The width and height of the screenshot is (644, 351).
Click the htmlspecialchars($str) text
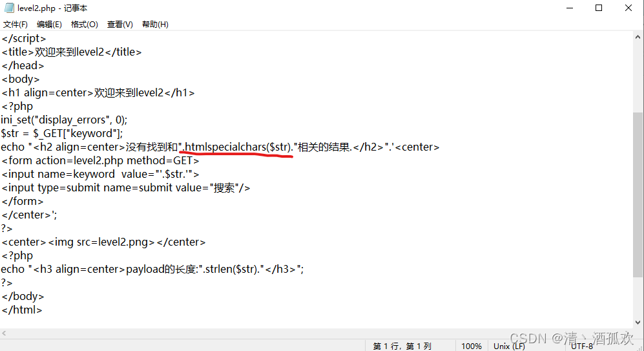(x=238, y=147)
